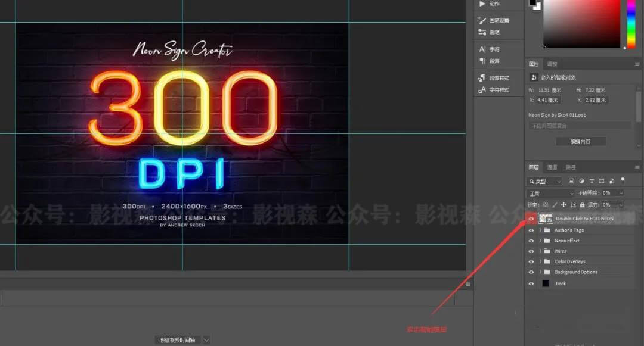Click the foreground color swatch
The image size is (644, 346).
(x=532, y=3)
